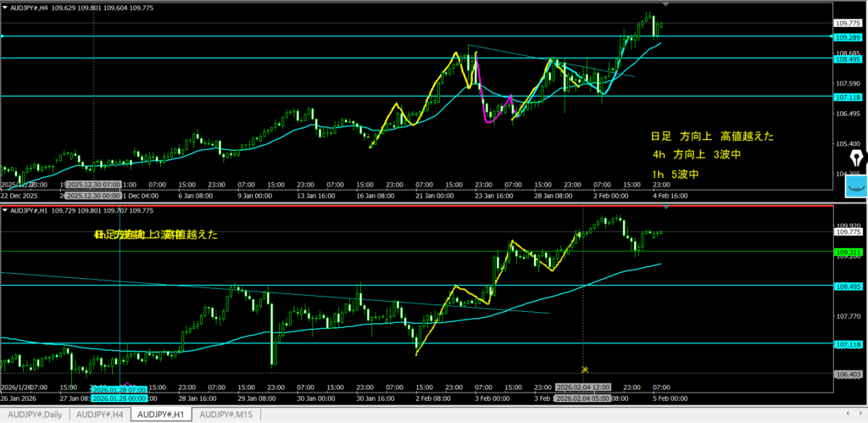This screenshot has height=423, width=868.
Task: Open the AUDJPY#,H4 chart tab
Action: [x=100, y=415]
